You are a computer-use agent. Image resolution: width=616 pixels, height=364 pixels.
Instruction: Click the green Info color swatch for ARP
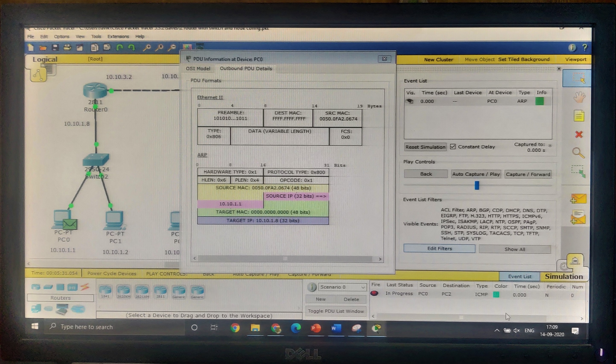539,101
